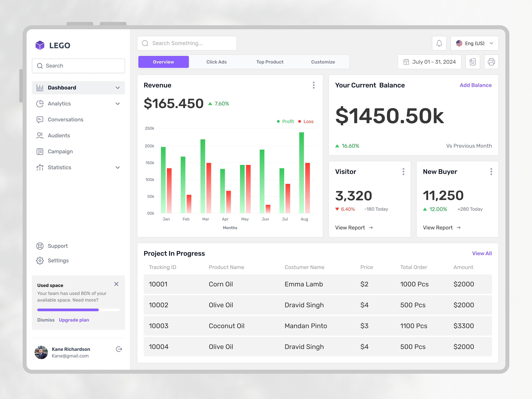Image resolution: width=532 pixels, height=399 pixels.
Task: Click Coconut Oil product name
Action: [x=226, y=326]
